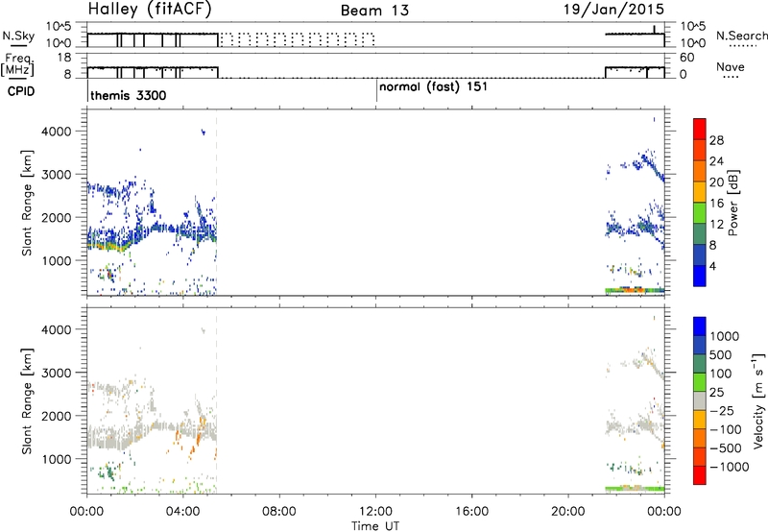Click the 'Power [dB]' colorbar label
Screen dimensions: 768x532
[732, 203]
